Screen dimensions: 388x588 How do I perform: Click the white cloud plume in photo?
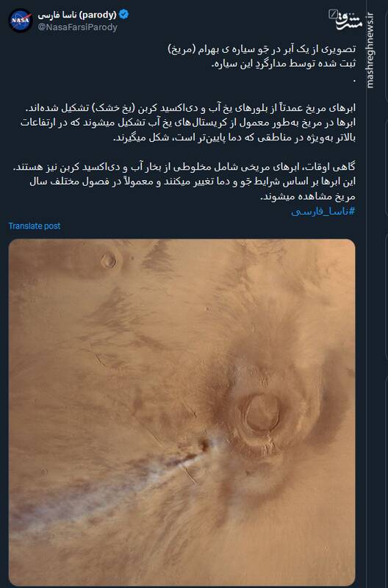click(x=112, y=484)
